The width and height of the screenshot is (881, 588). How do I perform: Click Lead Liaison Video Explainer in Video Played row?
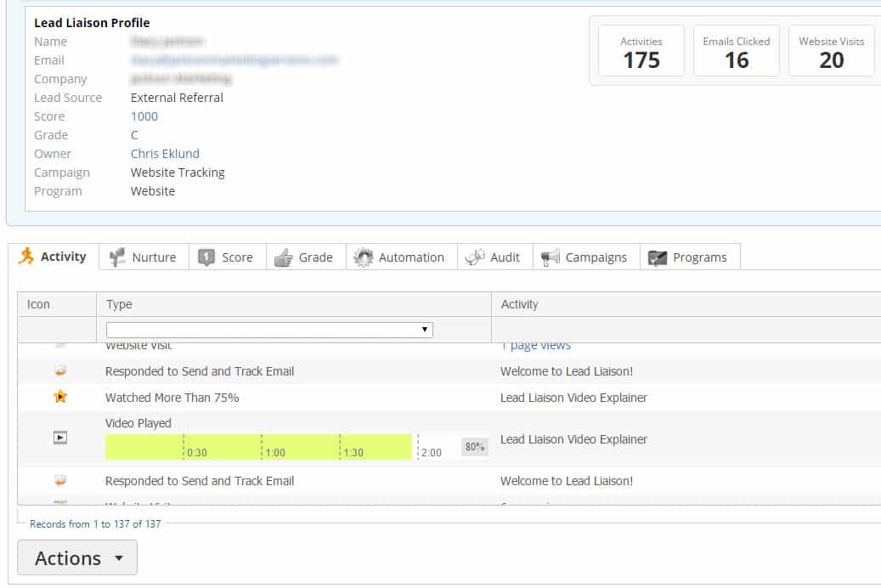point(573,439)
